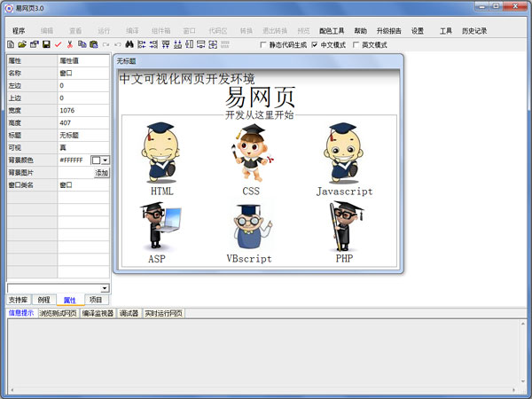532x399 pixels.
Task: Click the Align left edges icon
Action: tap(142, 44)
